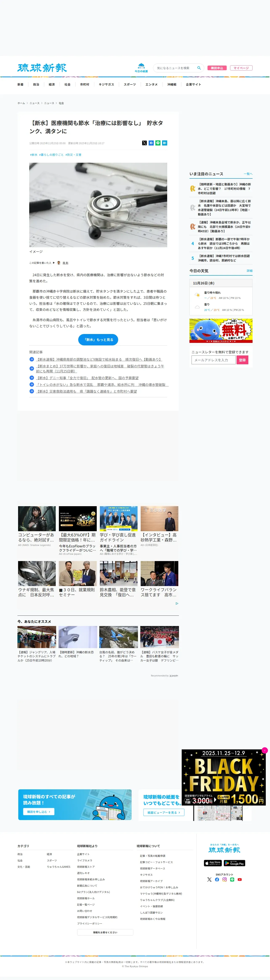
Task: Click the popIn recommendation logo
Action: (x=174, y=676)
